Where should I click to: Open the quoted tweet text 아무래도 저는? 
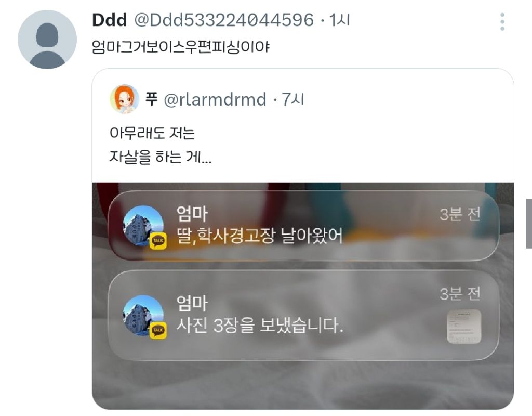click(x=152, y=133)
